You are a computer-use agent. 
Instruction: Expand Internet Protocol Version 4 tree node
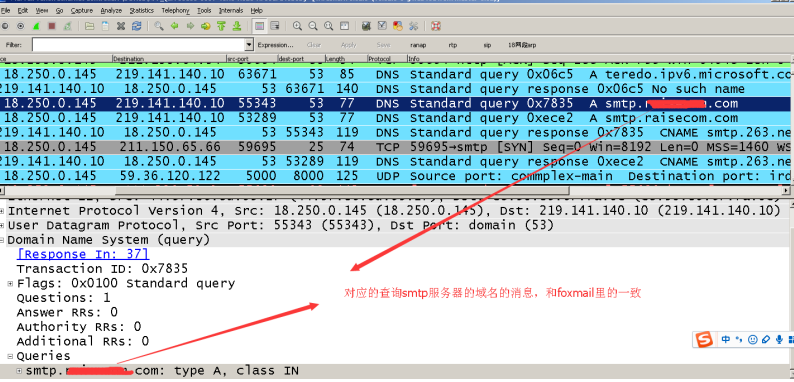tap(3, 210)
